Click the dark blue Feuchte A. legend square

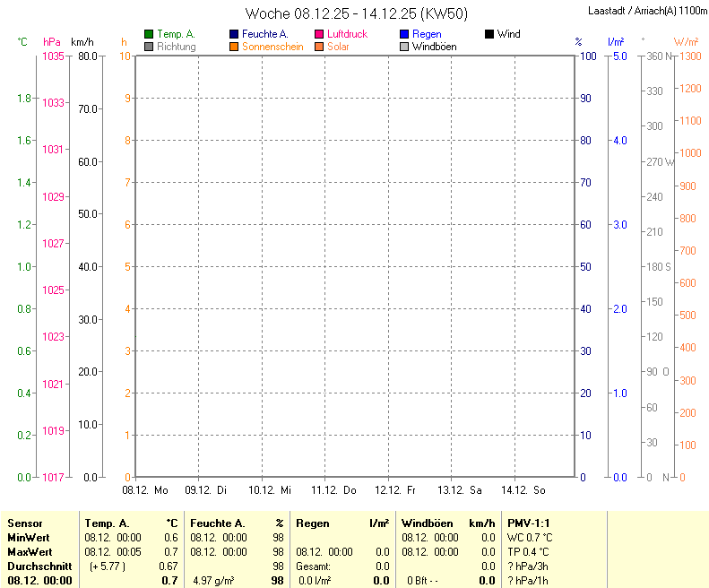234,34
